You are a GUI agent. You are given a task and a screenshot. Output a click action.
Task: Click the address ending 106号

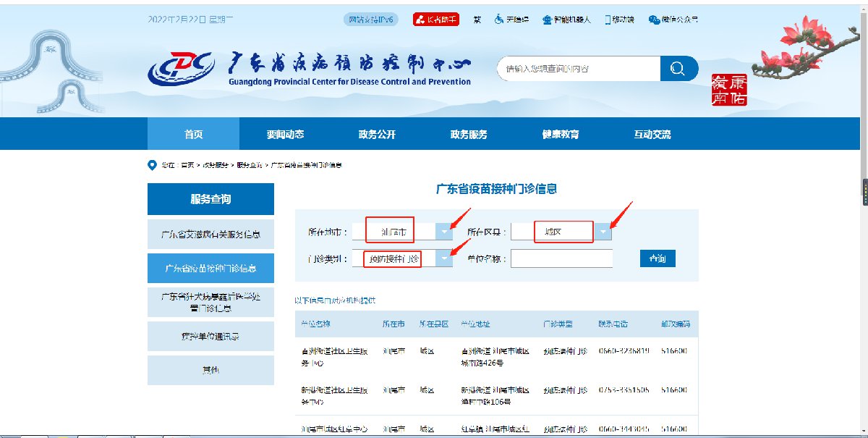tap(495, 395)
